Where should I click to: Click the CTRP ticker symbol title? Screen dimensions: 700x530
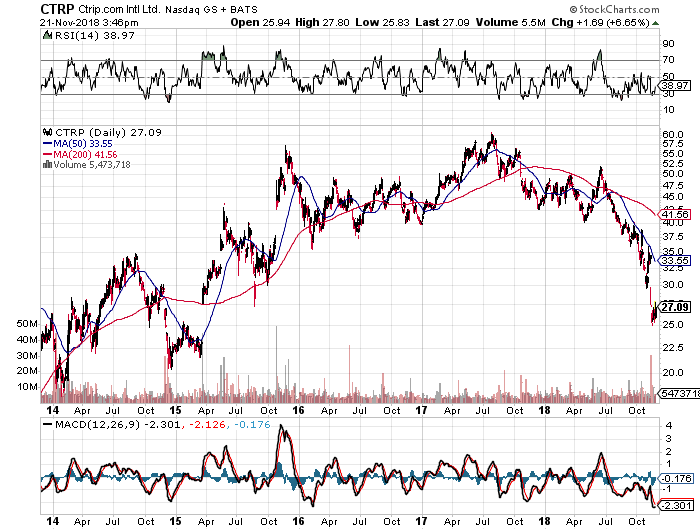57,9
